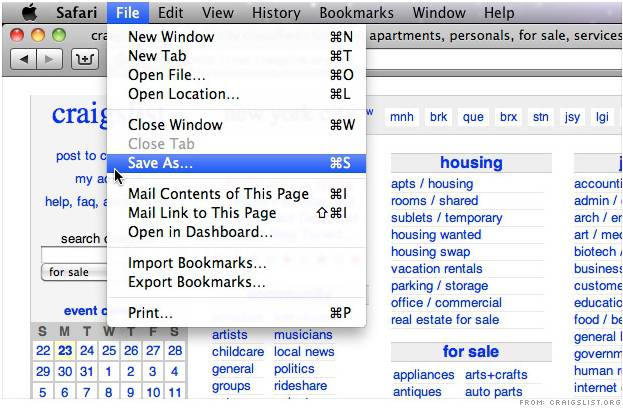Screen dimensions: 623x416
Task: Click the green zoom window button
Action: (x=59, y=35)
